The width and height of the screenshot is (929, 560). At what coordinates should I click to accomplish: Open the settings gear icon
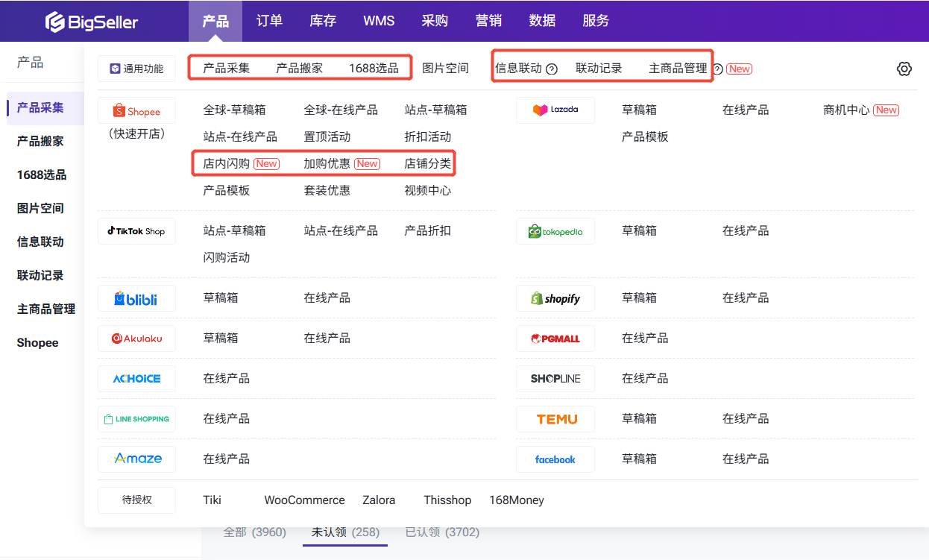click(x=904, y=69)
